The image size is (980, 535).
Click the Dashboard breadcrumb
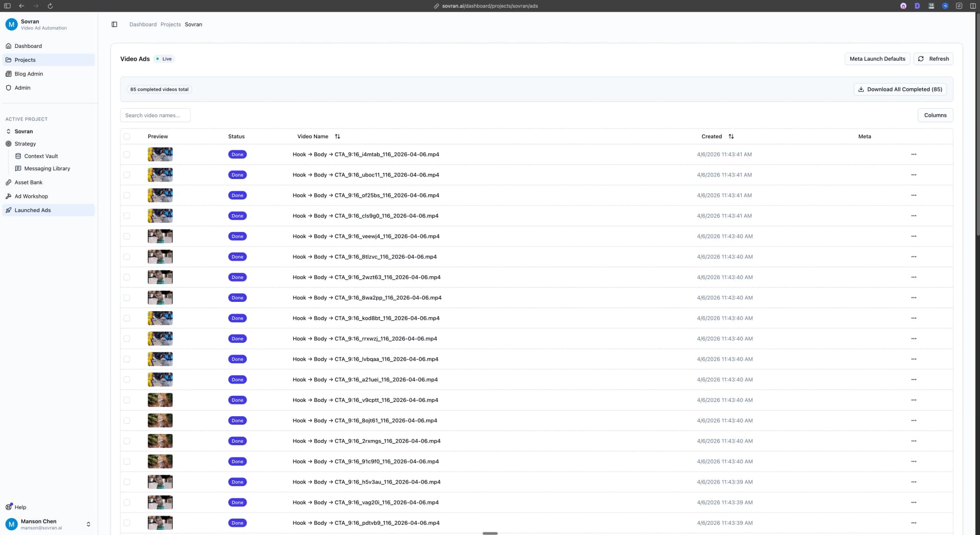point(143,24)
